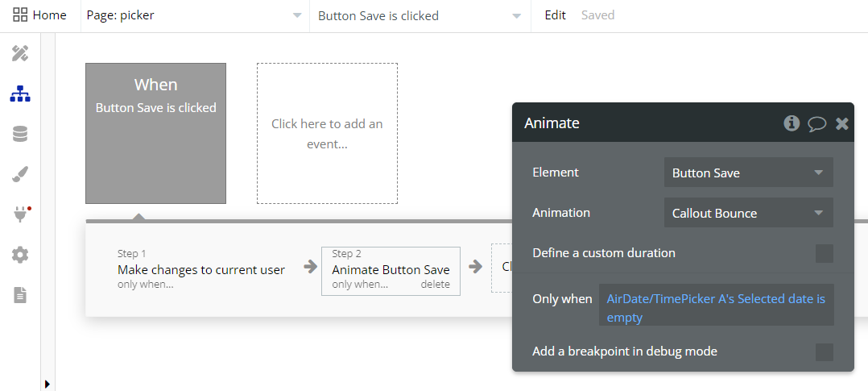Open the Logs document icon
Screen dimensions: 868x391
(x=20, y=296)
